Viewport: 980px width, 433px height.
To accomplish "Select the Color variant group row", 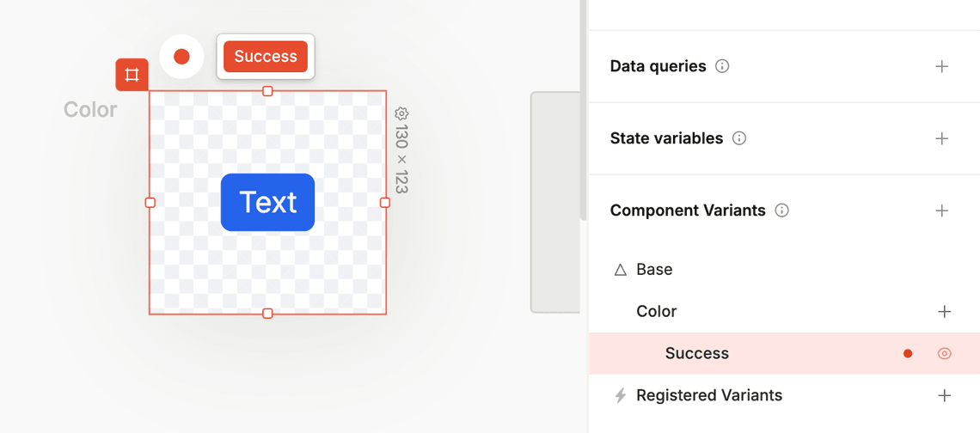I will pos(657,311).
